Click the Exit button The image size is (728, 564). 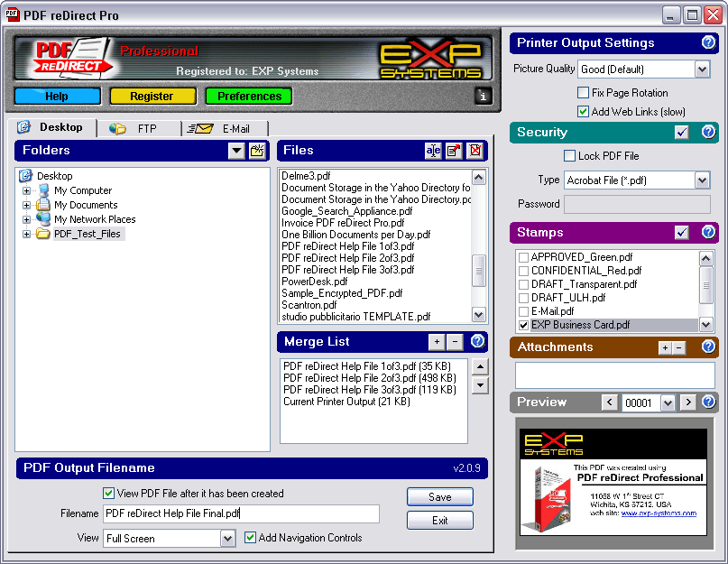[x=440, y=521]
